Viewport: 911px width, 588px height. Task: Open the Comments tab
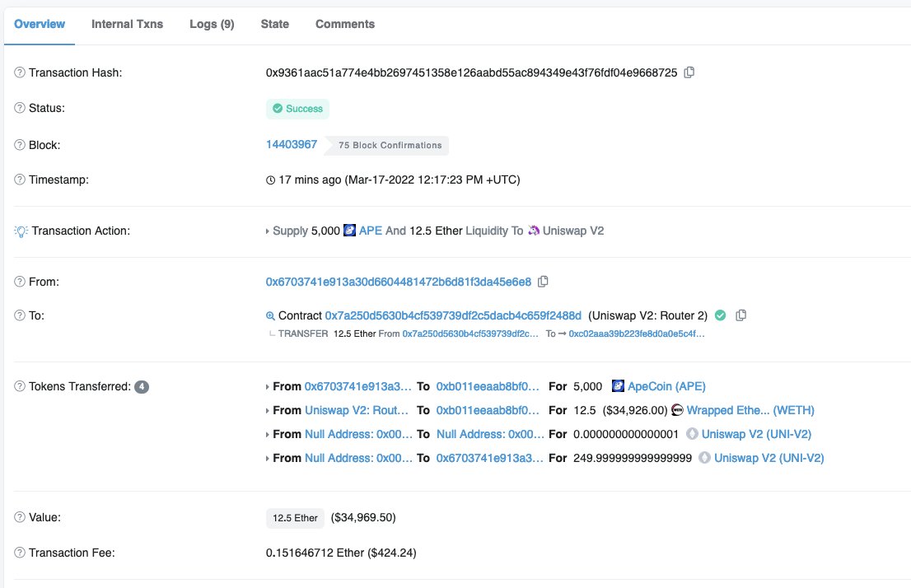(x=345, y=24)
